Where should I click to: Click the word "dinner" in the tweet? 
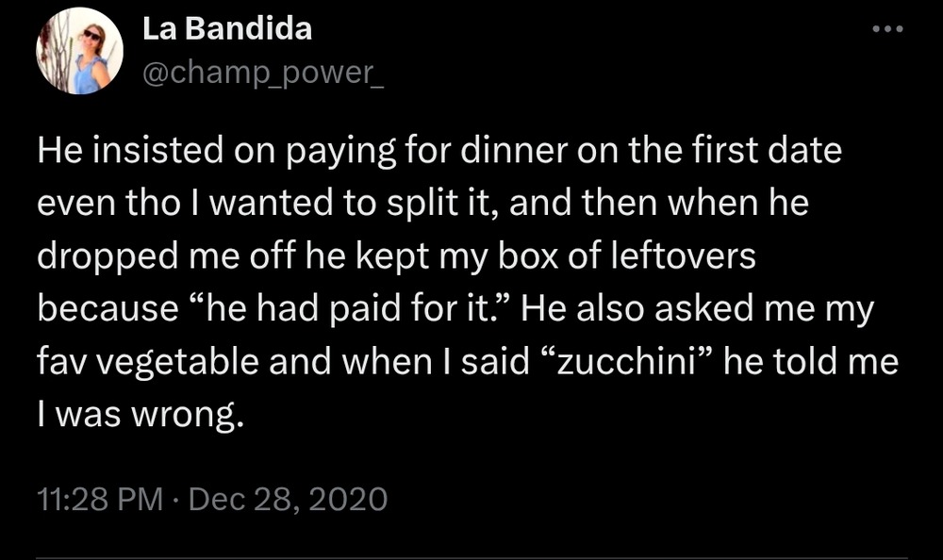[514, 150]
